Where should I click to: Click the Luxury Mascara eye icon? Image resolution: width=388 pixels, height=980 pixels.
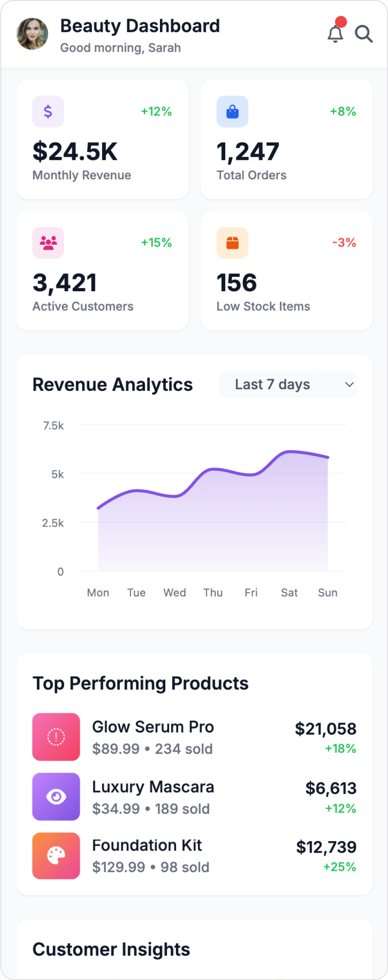click(56, 797)
